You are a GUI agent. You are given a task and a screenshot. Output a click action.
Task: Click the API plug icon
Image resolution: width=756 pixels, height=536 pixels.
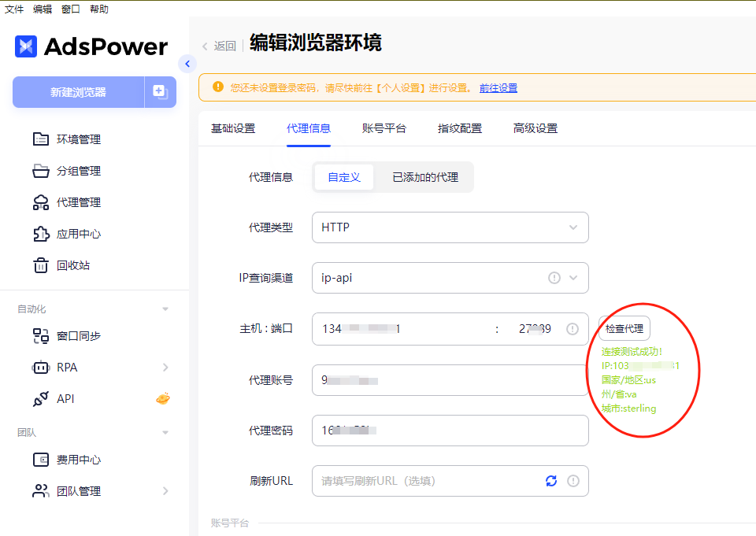click(40, 399)
